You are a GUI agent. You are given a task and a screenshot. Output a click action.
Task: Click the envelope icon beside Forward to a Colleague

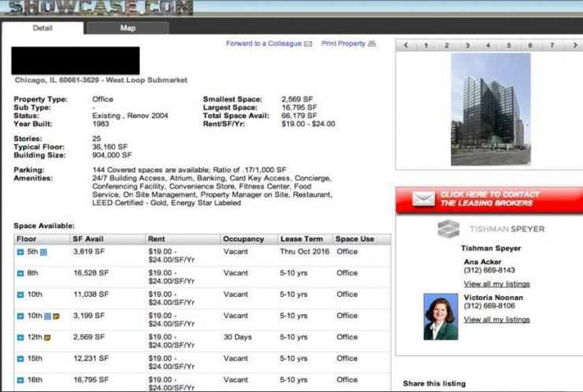point(308,44)
